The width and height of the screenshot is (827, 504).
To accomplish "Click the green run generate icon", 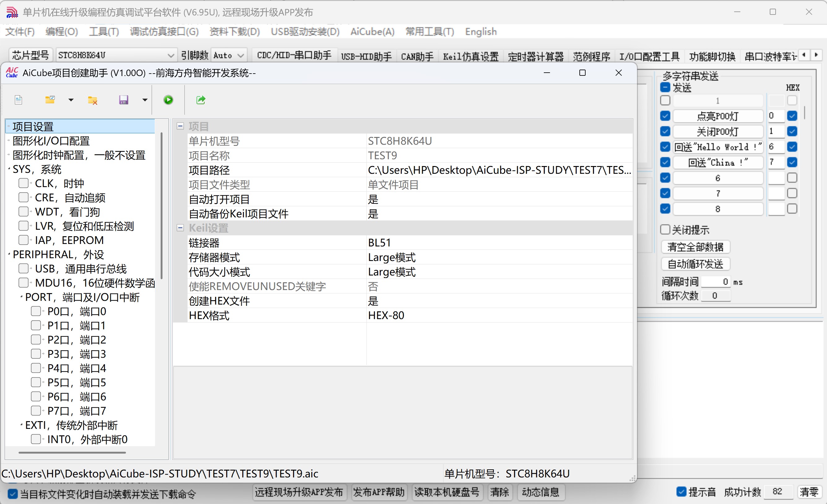I will pos(168,100).
